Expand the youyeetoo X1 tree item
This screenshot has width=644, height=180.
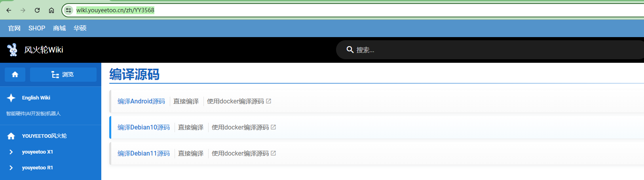pyautogui.click(x=11, y=152)
